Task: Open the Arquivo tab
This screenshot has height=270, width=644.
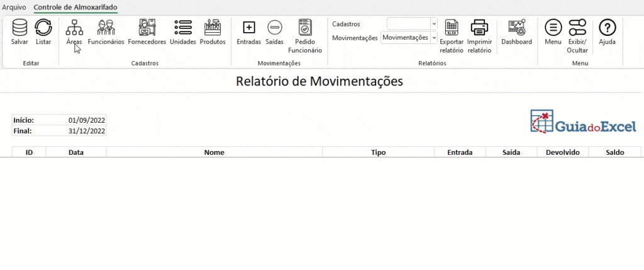Action: [x=14, y=7]
